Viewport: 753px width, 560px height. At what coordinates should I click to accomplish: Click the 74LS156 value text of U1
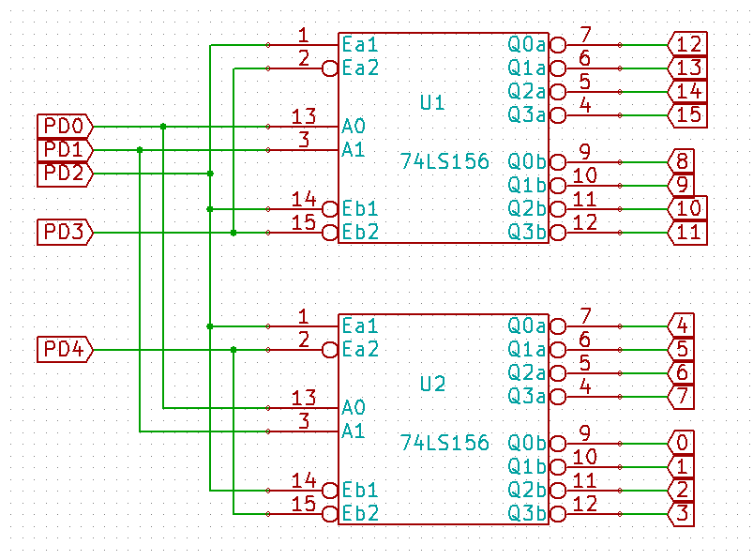coord(444,161)
